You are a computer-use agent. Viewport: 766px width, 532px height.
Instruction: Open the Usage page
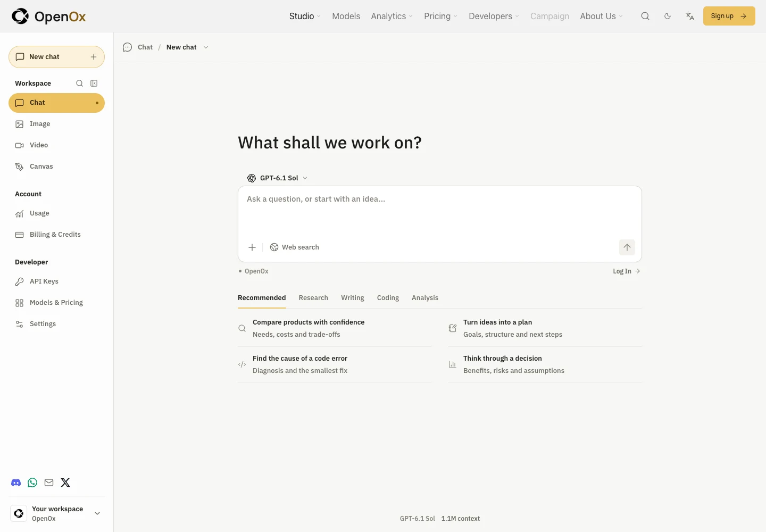point(56,213)
